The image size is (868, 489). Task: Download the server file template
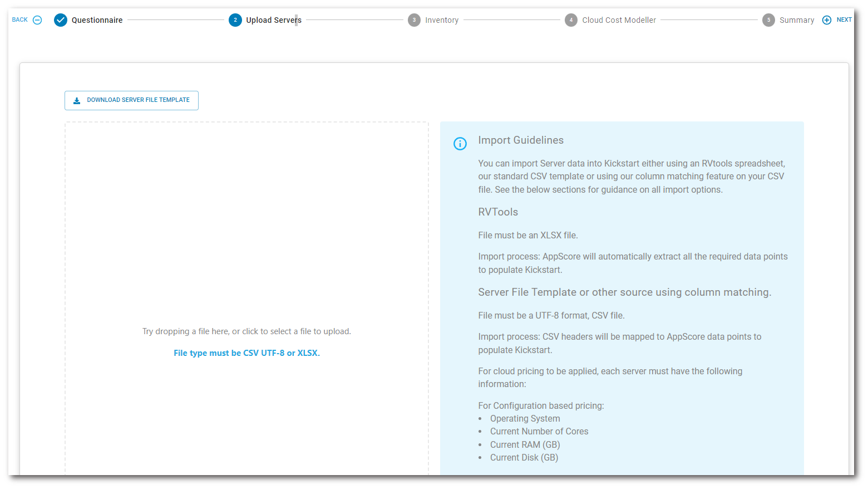[138, 100]
